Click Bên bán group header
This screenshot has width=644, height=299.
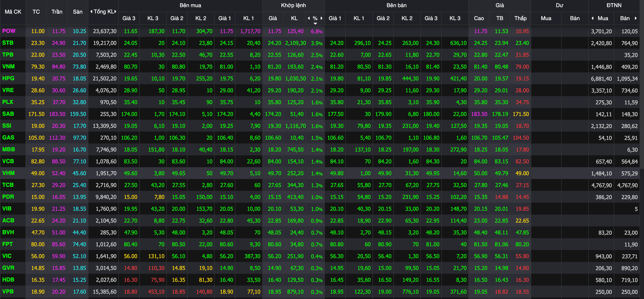coord(397,5)
